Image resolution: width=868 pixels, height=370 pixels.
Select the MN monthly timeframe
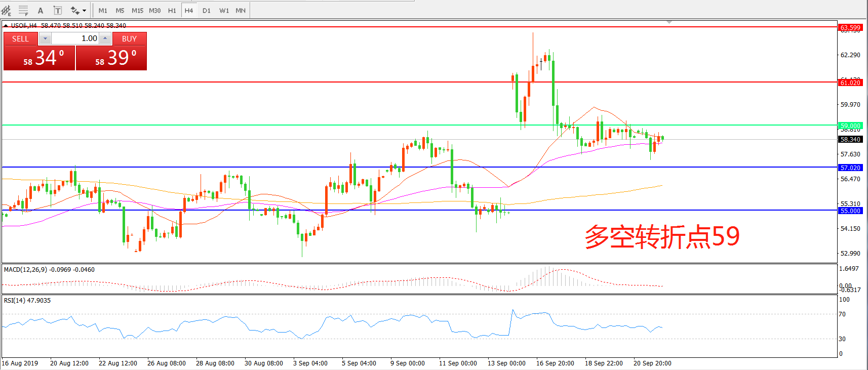coord(241,10)
